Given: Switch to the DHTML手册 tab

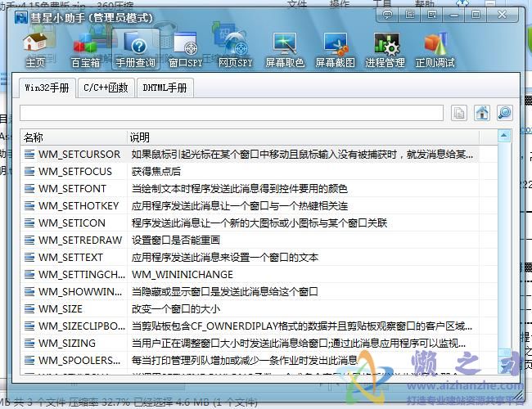Looking at the screenshot, I should (x=165, y=88).
